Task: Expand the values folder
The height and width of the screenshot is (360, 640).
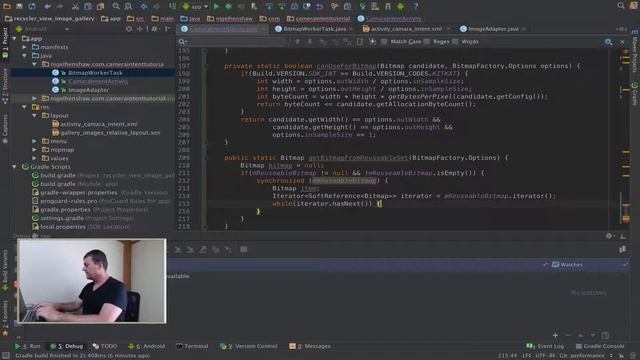Action: click(x=34, y=158)
